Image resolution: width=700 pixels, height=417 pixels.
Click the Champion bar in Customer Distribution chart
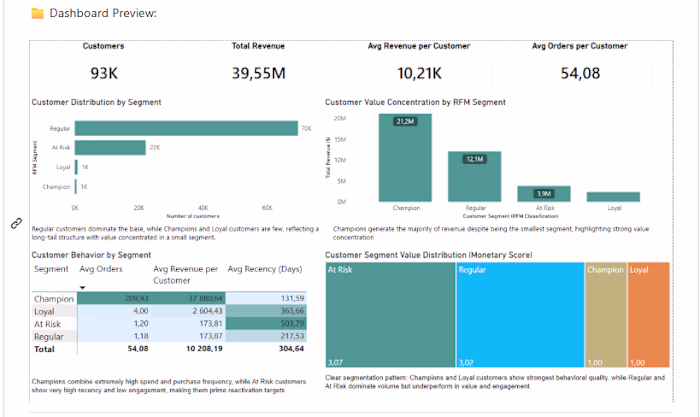[76, 187]
